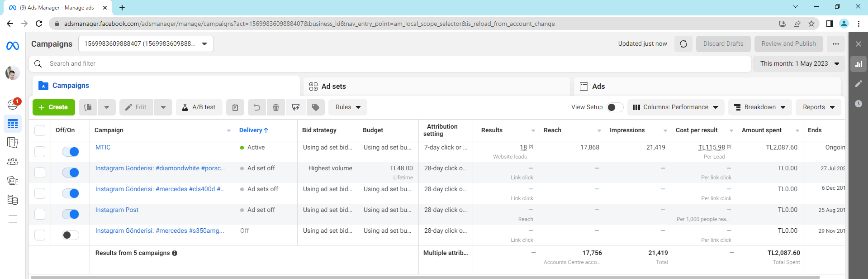Click the clipboard icon in the toolbar
Viewport: 868px width, 279px height.
click(235, 107)
